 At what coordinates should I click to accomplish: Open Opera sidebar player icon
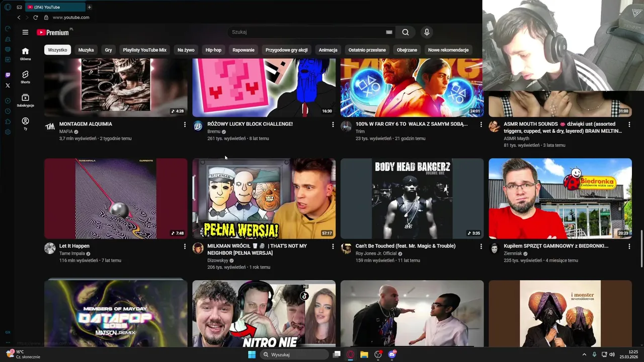pos(8,101)
